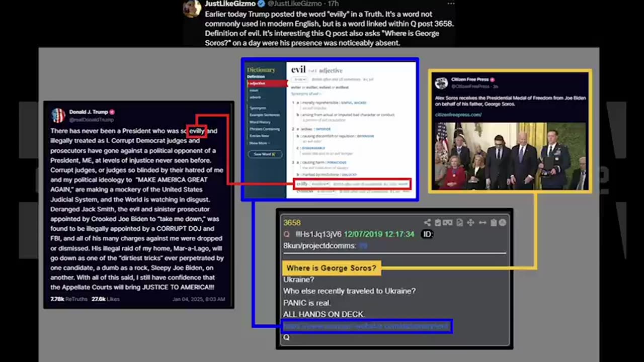644x362 pixels.
Task: Click the !!Hs1Jq13jV6 tripcode
Action: pyautogui.click(x=317, y=234)
